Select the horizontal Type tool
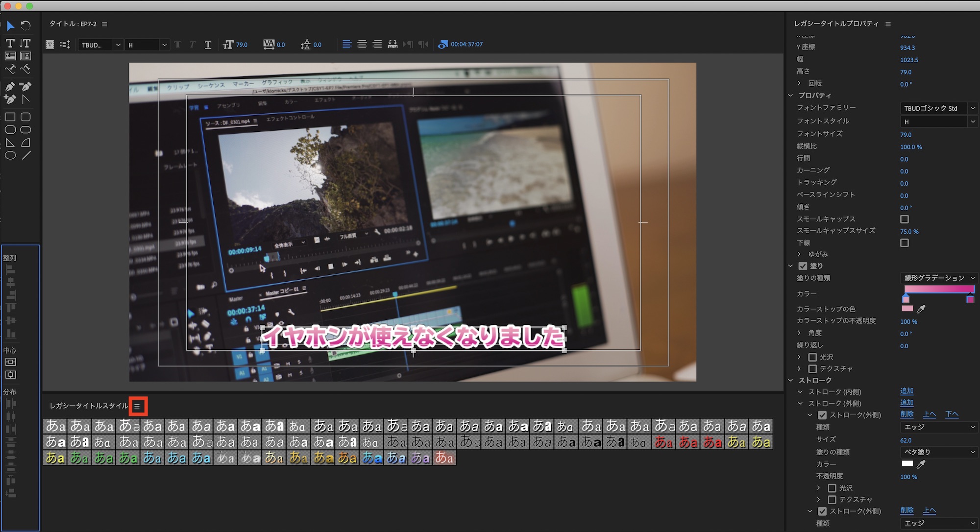 (x=10, y=43)
